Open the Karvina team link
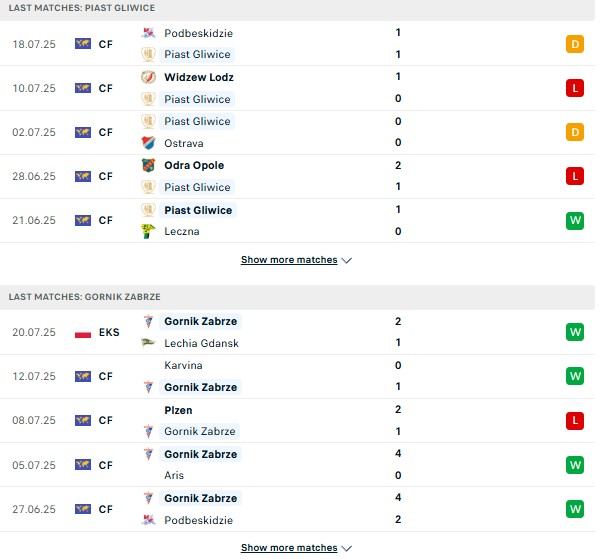The image size is (600, 559). click(x=183, y=365)
